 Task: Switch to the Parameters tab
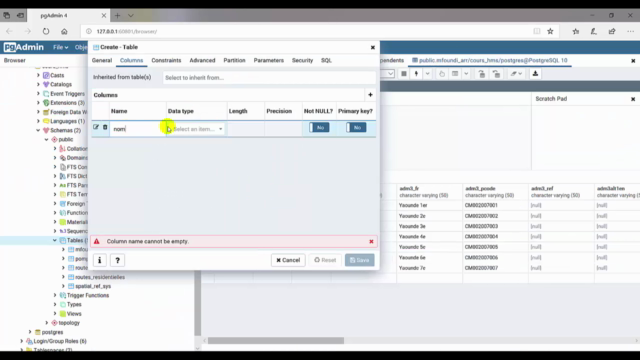tap(269, 60)
